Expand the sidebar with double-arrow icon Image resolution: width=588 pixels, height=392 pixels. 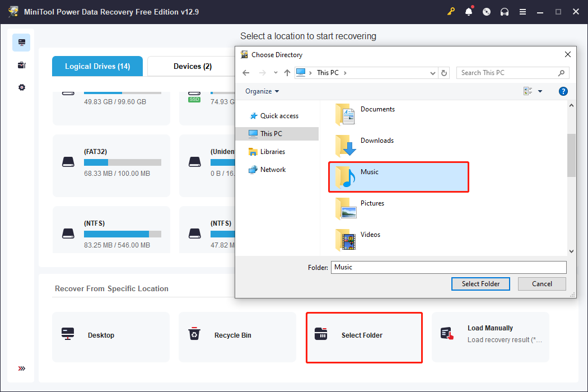(22, 368)
